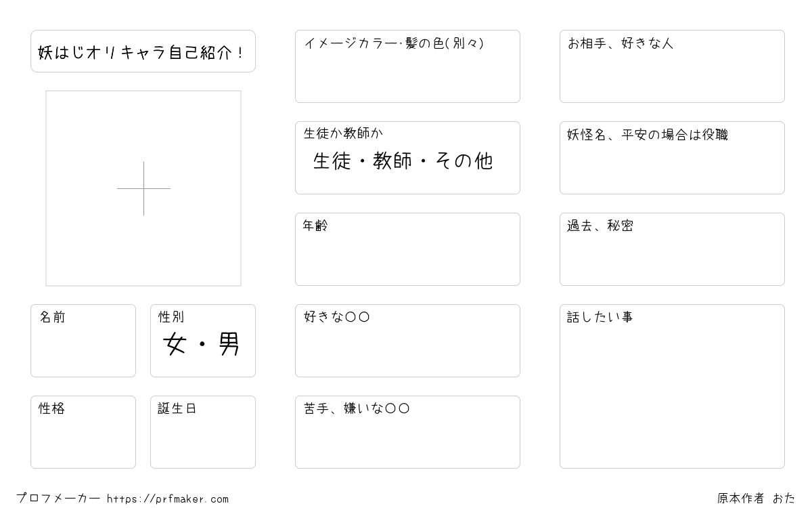812x508 pixels.
Task: Choose 生徒 in 生徒か教師か box
Action: pyautogui.click(x=332, y=161)
